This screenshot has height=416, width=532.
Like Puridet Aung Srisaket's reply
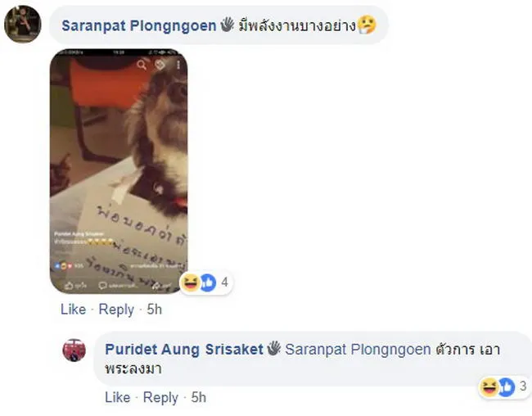(117, 397)
